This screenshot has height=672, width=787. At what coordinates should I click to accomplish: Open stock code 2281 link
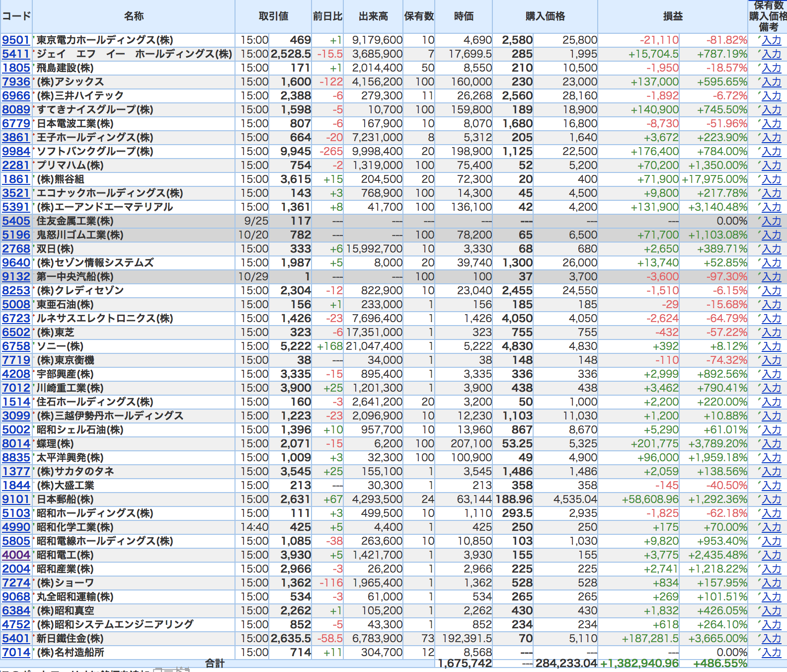(x=16, y=166)
